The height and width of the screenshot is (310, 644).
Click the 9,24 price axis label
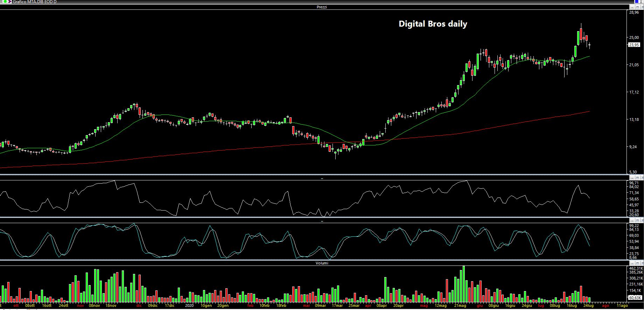[x=633, y=147]
